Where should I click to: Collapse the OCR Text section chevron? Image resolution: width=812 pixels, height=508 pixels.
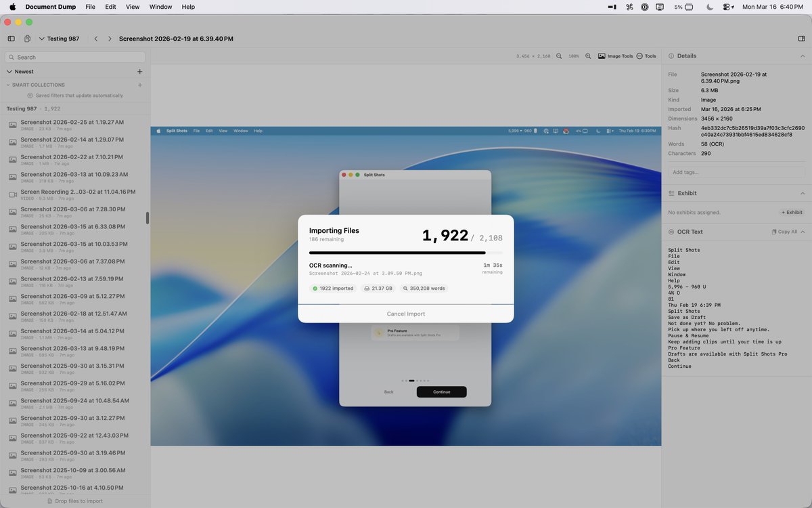[803, 232]
